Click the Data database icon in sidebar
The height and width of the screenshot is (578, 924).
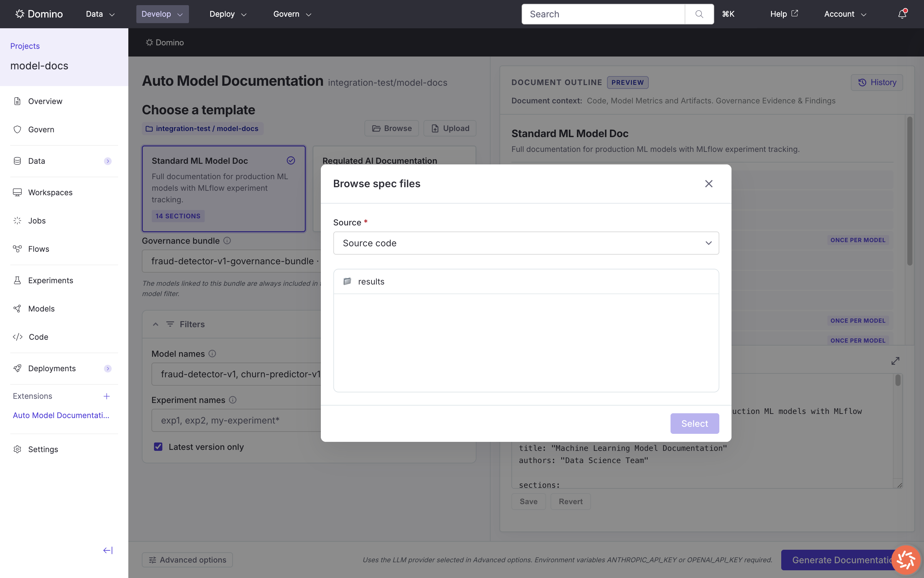click(17, 161)
